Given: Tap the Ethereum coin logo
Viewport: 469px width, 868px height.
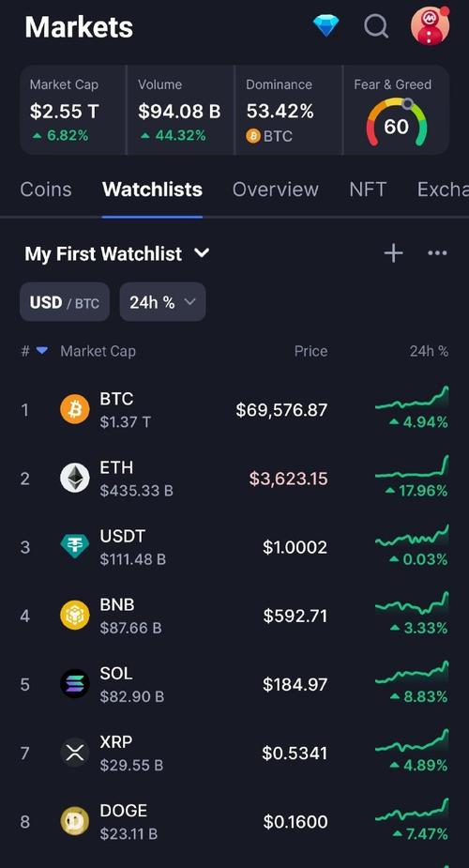Looking at the screenshot, I should click(x=75, y=479).
